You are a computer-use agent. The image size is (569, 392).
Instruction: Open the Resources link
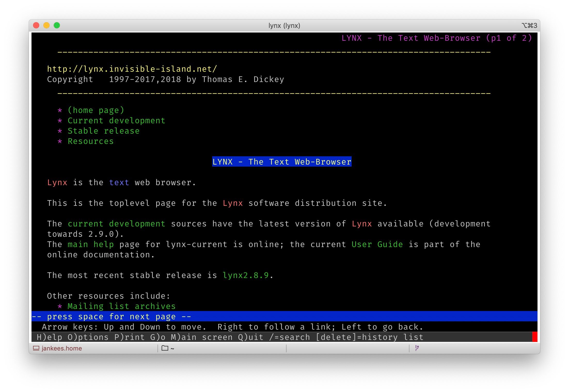click(91, 141)
